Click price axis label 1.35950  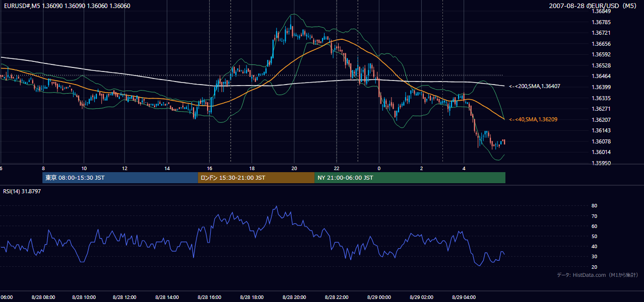601,163
